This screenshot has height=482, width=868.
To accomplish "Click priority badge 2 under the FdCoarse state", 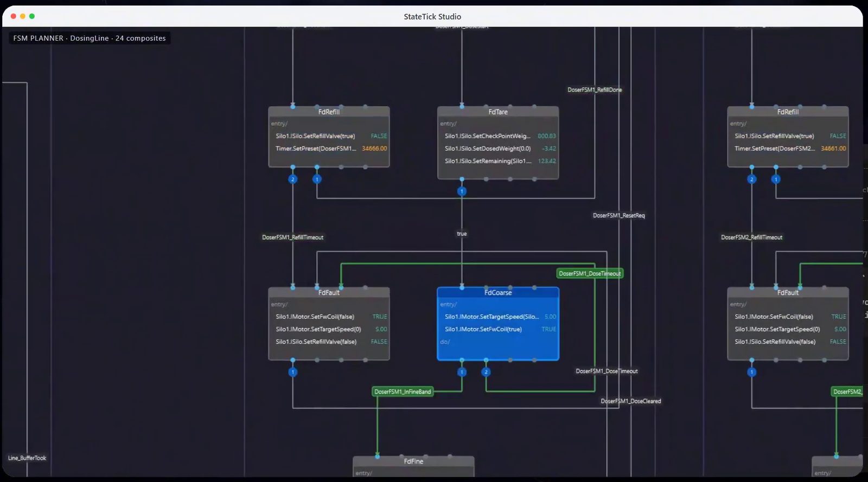I will click(486, 372).
